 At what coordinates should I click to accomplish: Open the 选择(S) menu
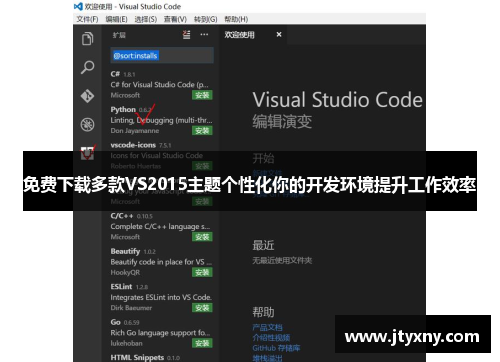tap(146, 19)
